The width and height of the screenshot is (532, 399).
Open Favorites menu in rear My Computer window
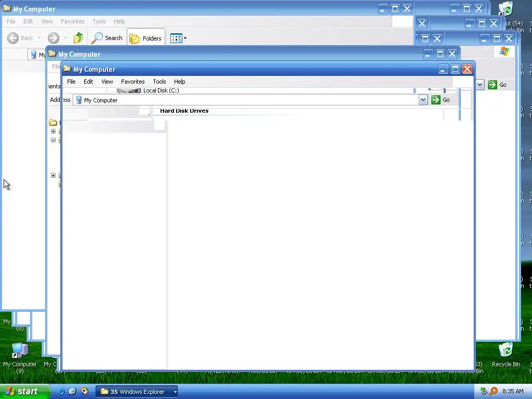coord(72,21)
